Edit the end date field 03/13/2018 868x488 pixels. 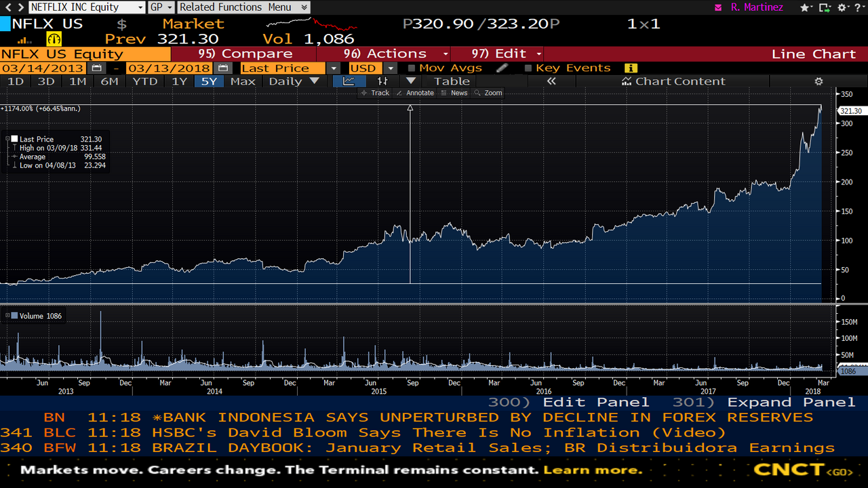[170, 68]
